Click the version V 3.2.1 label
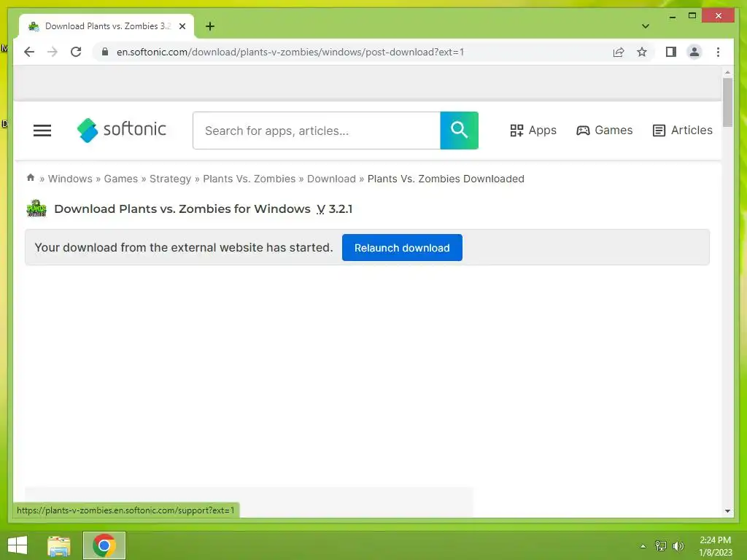This screenshot has height=560, width=747. click(334, 209)
